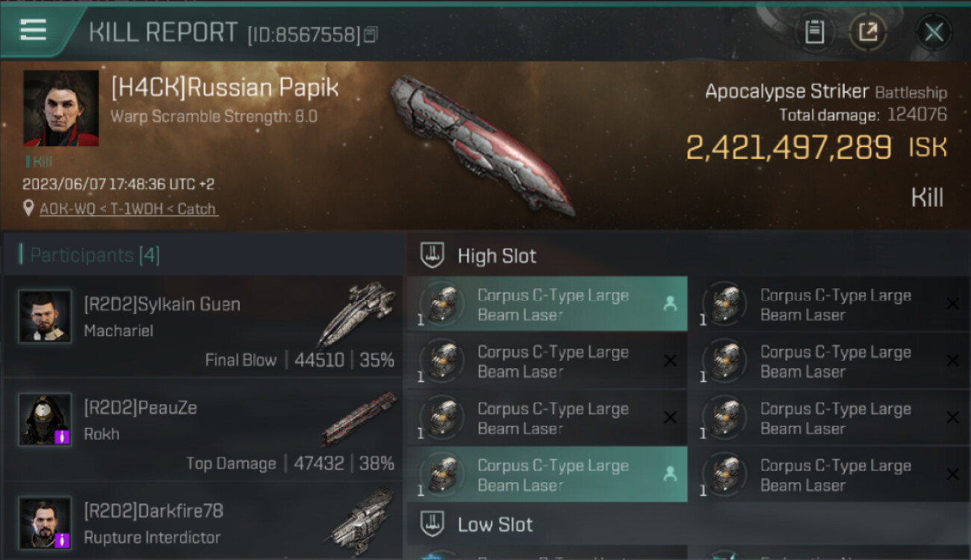Click the info badge on PeauZe portrait

coord(63,437)
